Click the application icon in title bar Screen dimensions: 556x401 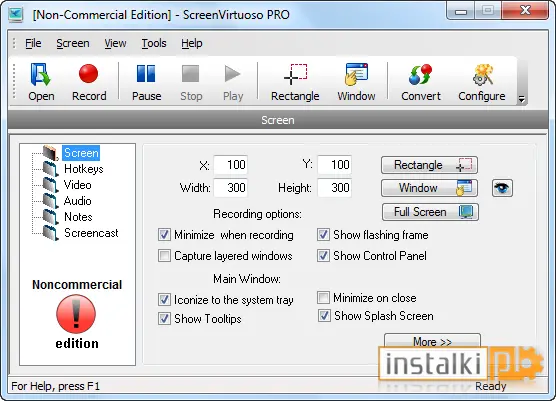click(x=16, y=15)
